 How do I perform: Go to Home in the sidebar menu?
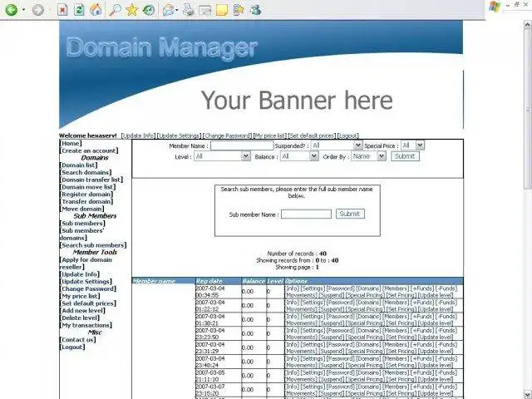[x=71, y=144]
